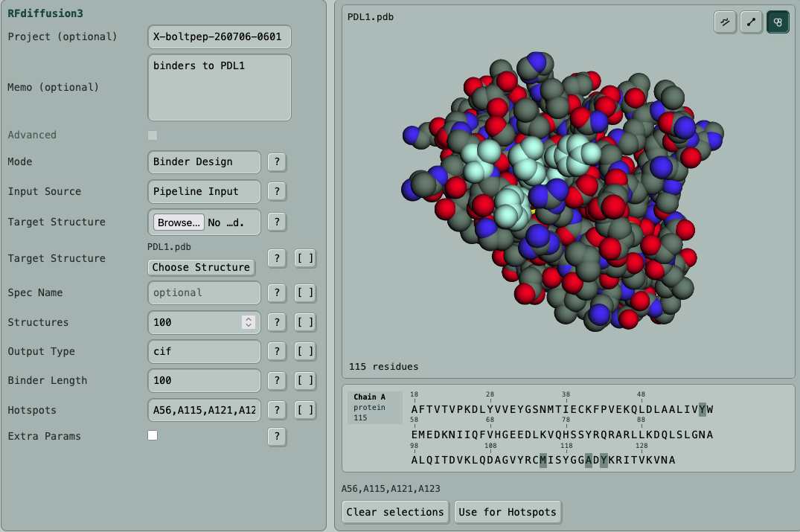Screen dimensions: 800x532
Task: Focus the Project name input field
Action: click(x=220, y=36)
